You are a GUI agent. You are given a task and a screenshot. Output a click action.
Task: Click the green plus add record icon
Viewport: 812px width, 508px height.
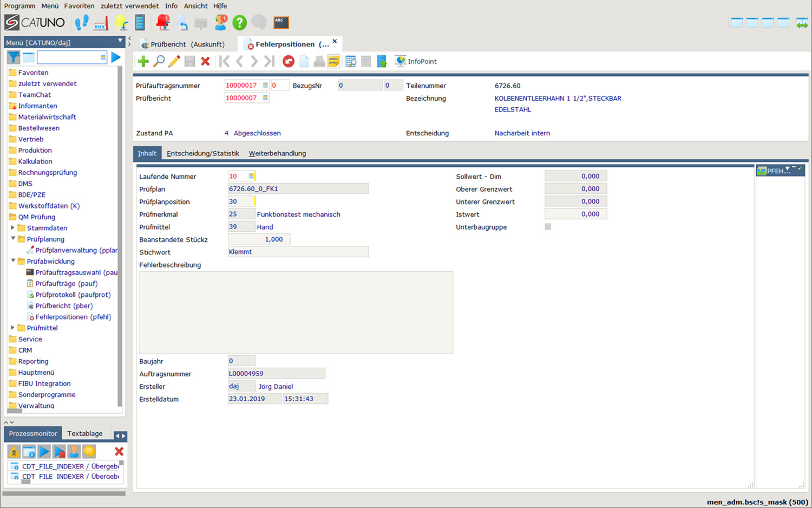coord(143,62)
